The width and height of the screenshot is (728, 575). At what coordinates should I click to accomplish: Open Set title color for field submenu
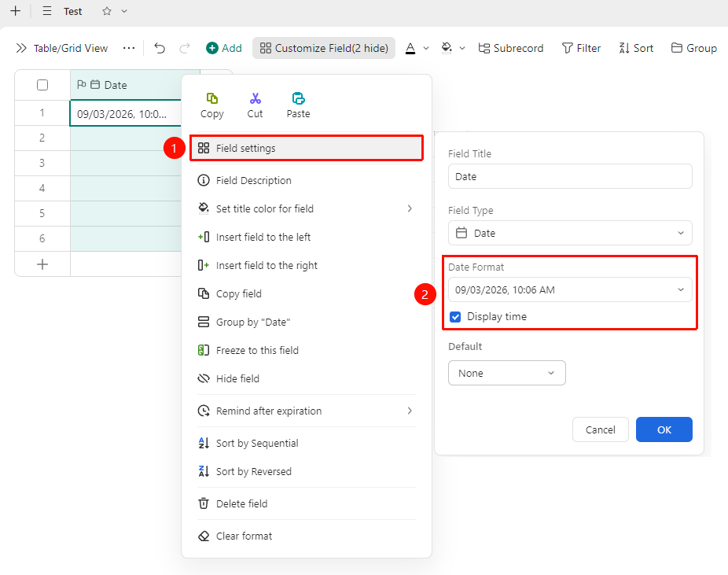(x=307, y=208)
